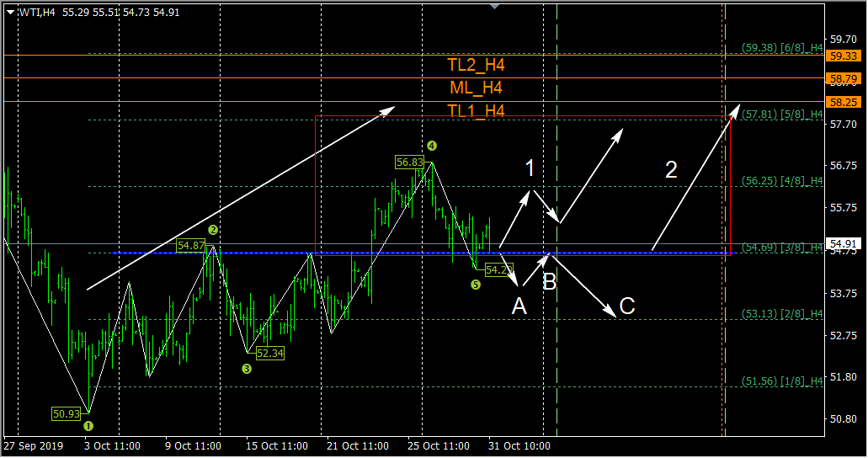Click the (59.38) [6/8]_H4 level label
This screenshot has height=458, width=868.
tap(782, 48)
